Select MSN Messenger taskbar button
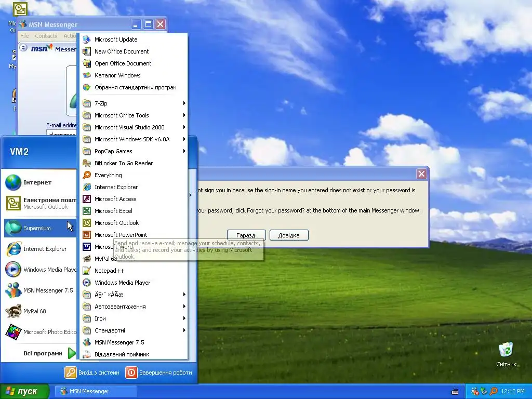 pyautogui.click(x=96, y=391)
